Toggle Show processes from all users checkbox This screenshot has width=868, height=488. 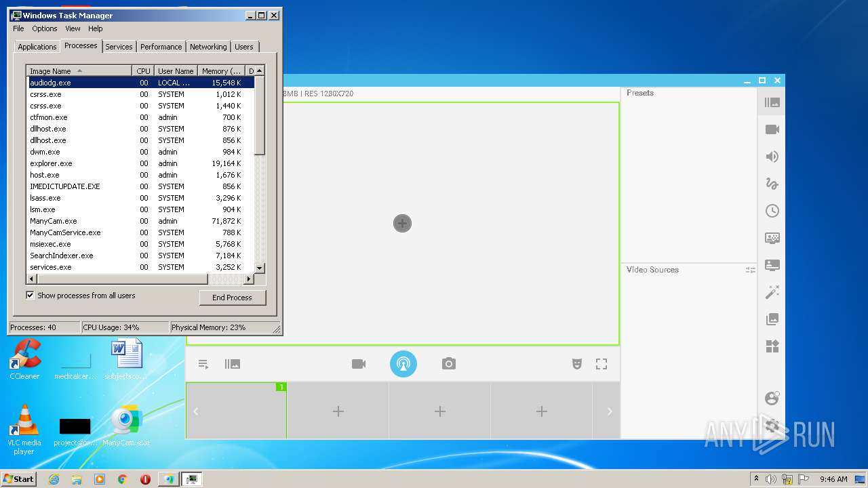click(30, 295)
